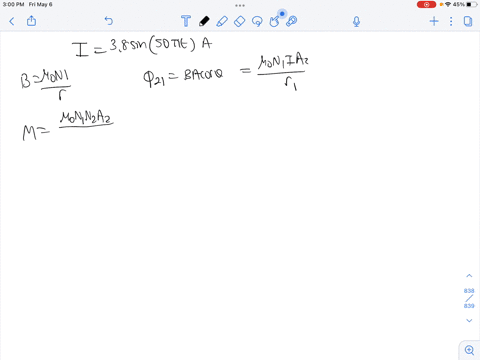This screenshot has height=360, width=480.
Task: Go to next page with down chevron
Action: 469,320
